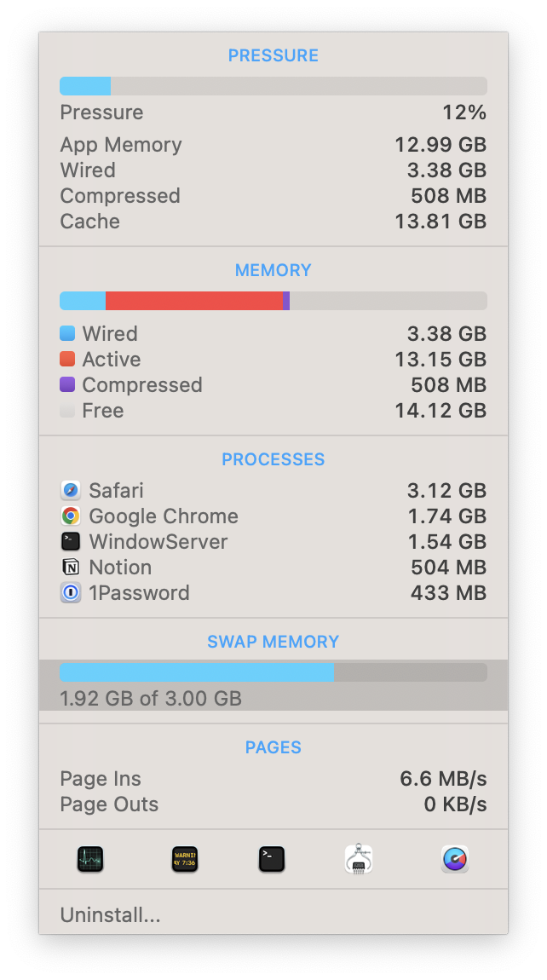Select the Notion process icon
The height and width of the screenshot is (980, 547).
(x=71, y=568)
